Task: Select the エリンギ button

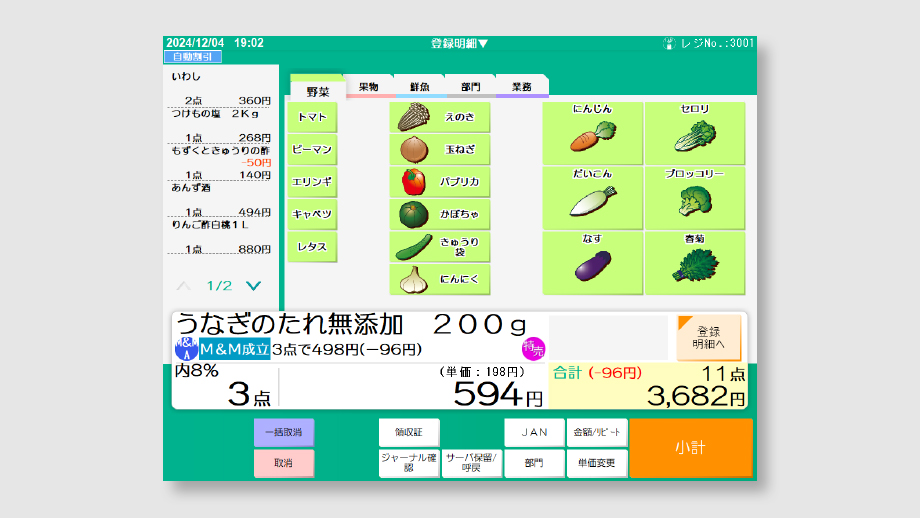Action: tap(312, 182)
